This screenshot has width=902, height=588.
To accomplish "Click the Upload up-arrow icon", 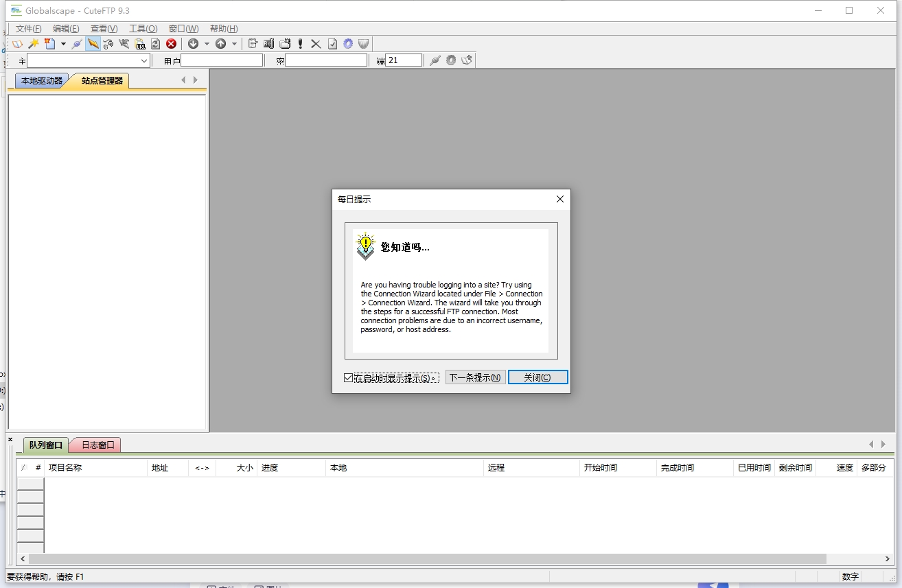I will 220,44.
